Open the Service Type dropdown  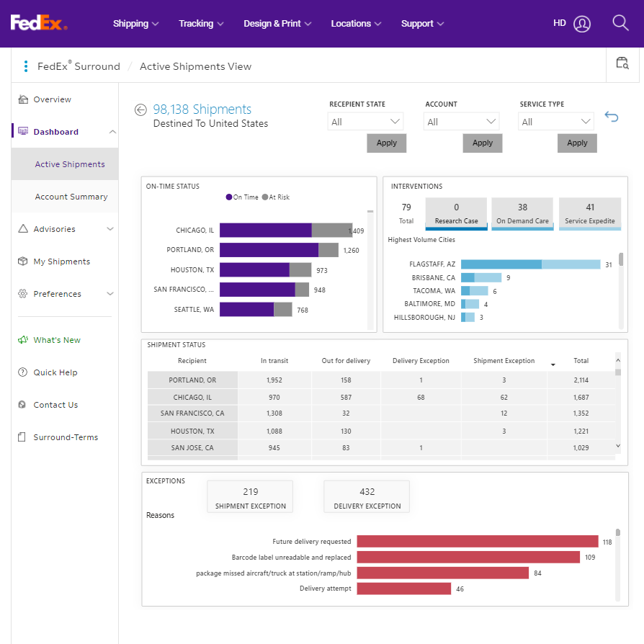pos(555,122)
